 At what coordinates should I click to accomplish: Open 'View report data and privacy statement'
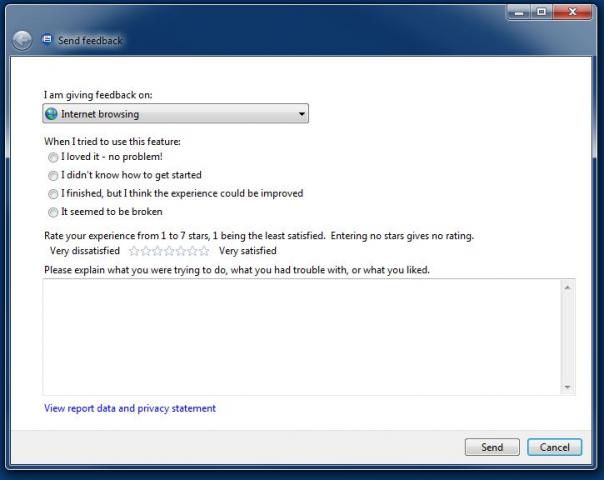[130, 408]
